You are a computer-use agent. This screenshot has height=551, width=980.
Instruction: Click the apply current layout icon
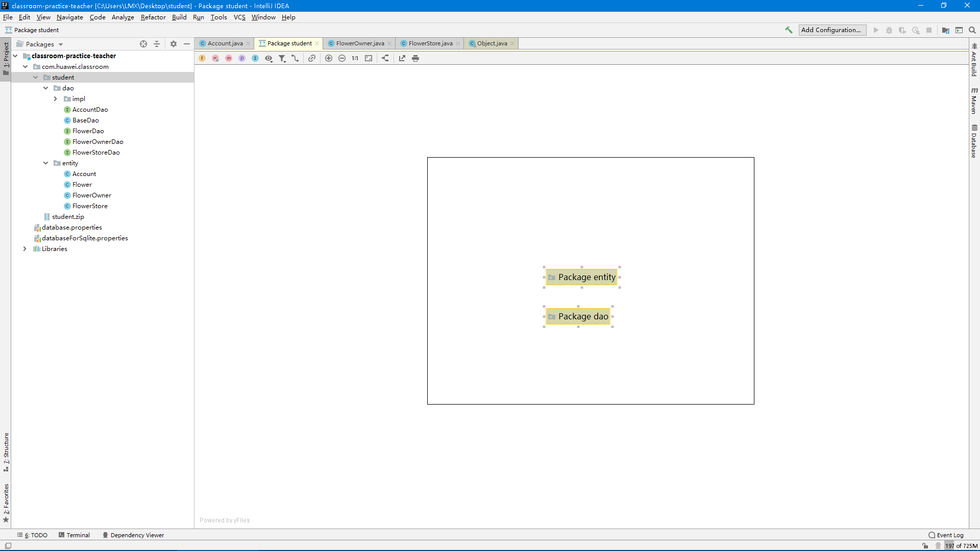pos(385,58)
